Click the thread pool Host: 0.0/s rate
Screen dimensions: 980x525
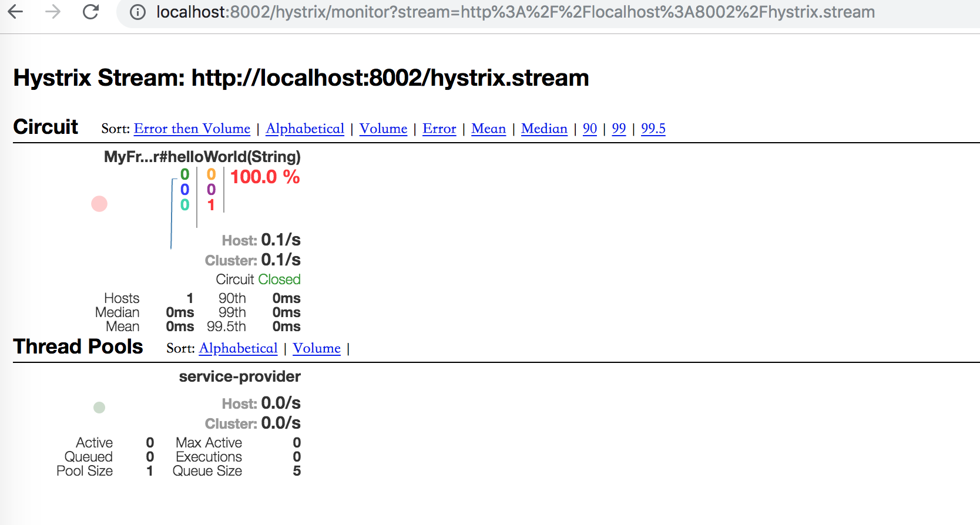[261, 403]
